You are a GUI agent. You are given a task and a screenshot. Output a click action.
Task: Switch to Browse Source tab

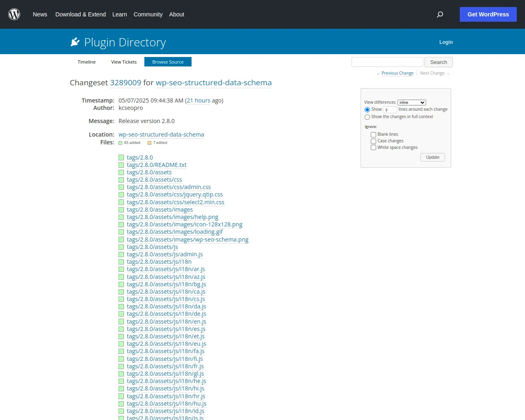coord(168,62)
